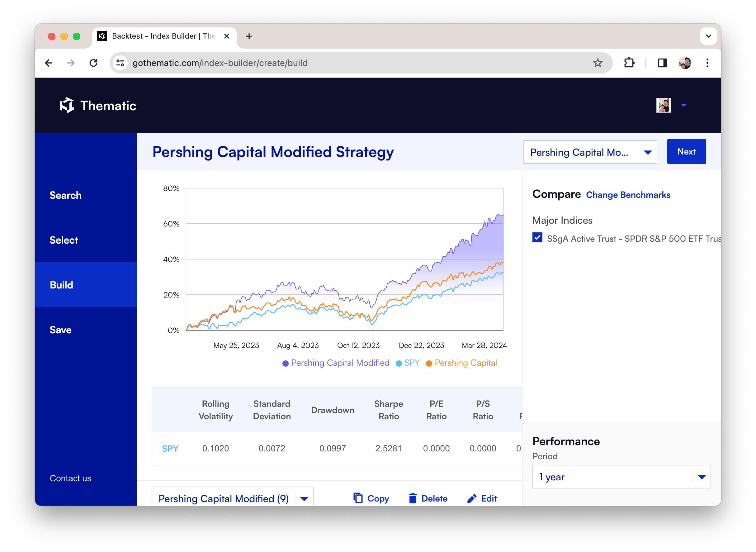756x552 pixels.
Task: Click the Copy icon button
Action: (x=358, y=498)
